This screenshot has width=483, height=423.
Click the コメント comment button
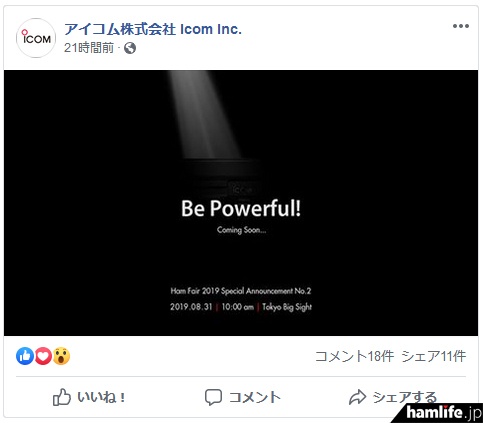pyautogui.click(x=243, y=397)
